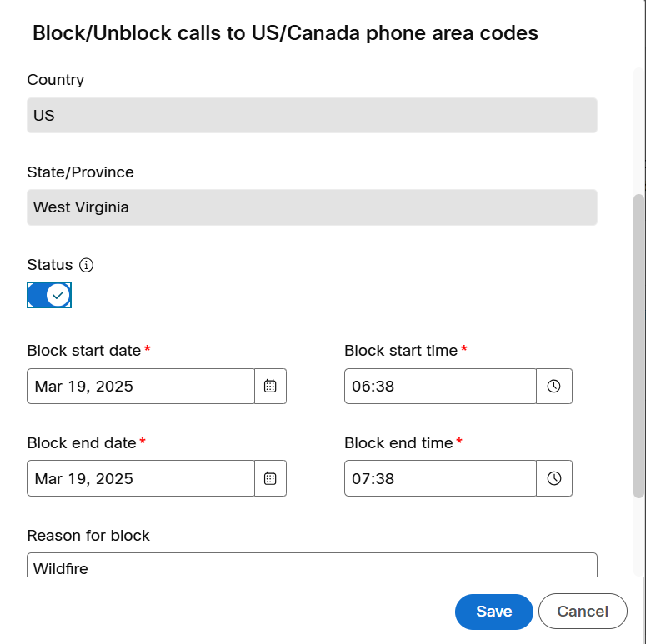Click the dialog's vertical scrollbar thumb
Screen dimensions: 646x644
pyautogui.click(x=639, y=346)
